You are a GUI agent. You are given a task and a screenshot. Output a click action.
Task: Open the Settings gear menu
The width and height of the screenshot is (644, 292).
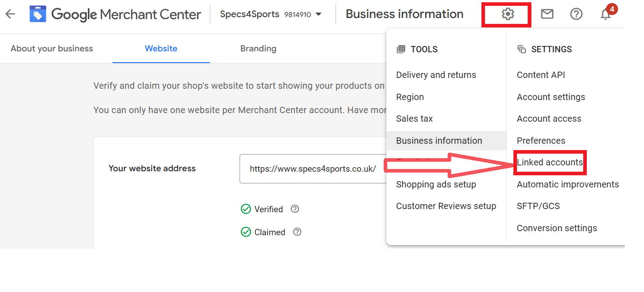point(506,14)
